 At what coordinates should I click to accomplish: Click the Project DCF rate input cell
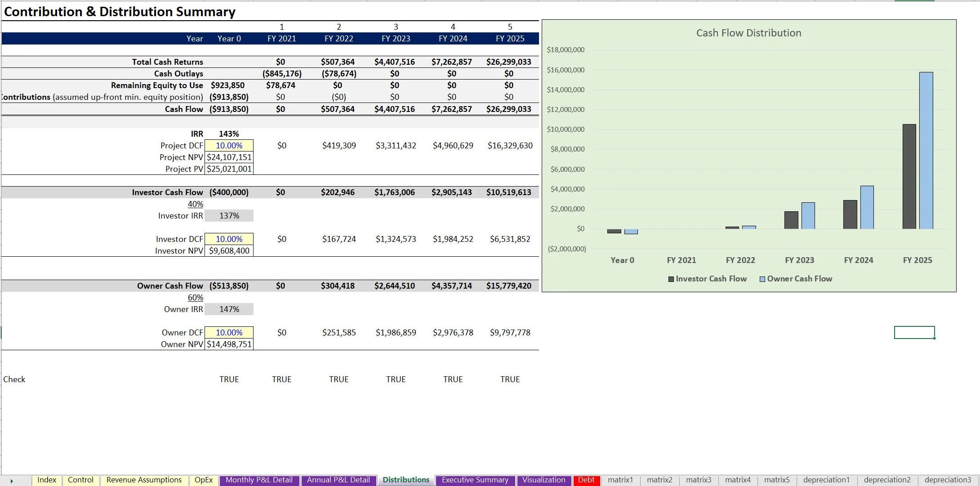coord(229,145)
